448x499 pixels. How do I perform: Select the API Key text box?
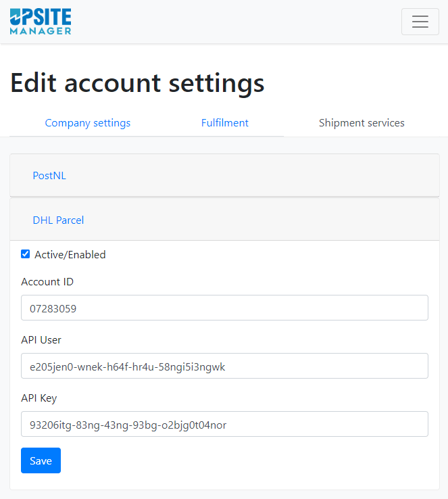pyautogui.click(x=224, y=424)
